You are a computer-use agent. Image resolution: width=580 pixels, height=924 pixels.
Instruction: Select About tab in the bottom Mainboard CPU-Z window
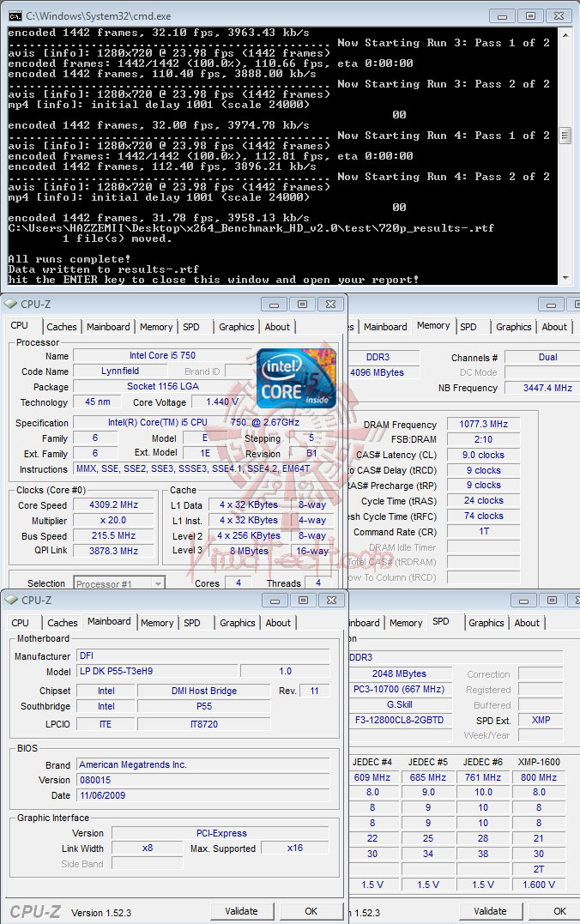pos(278,623)
